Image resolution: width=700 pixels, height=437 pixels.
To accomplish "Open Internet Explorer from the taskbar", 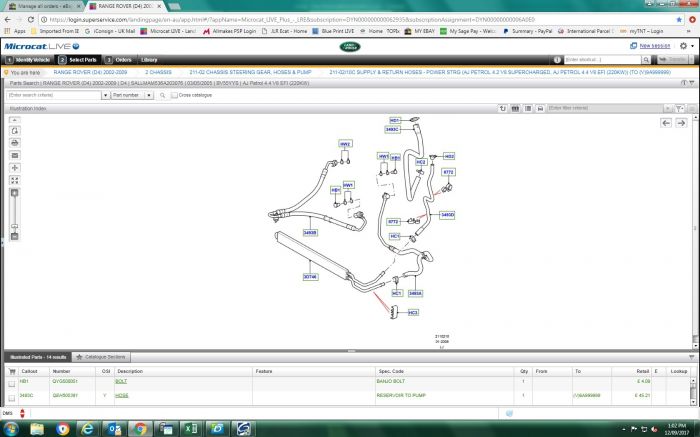I will (88, 429).
